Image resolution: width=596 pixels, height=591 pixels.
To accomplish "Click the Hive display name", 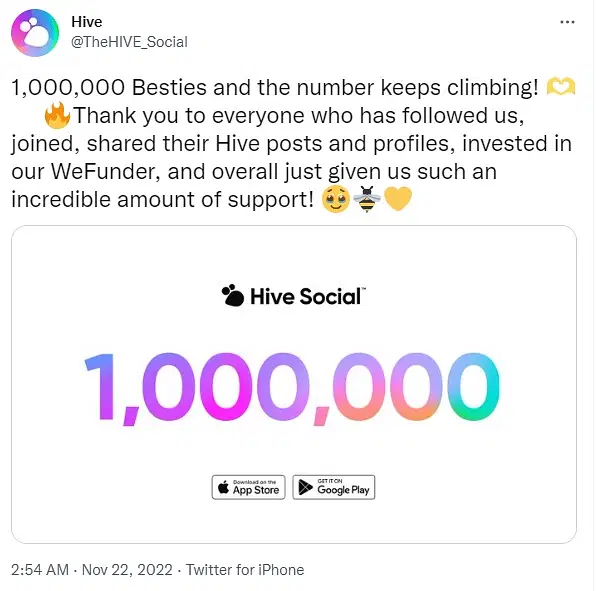I will (x=87, y=22).
